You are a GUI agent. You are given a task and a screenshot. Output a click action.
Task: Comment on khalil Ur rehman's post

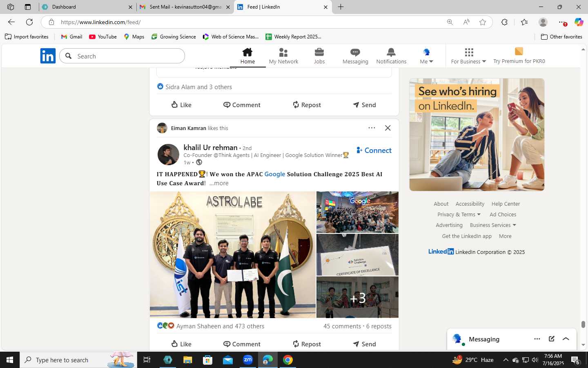242,344
